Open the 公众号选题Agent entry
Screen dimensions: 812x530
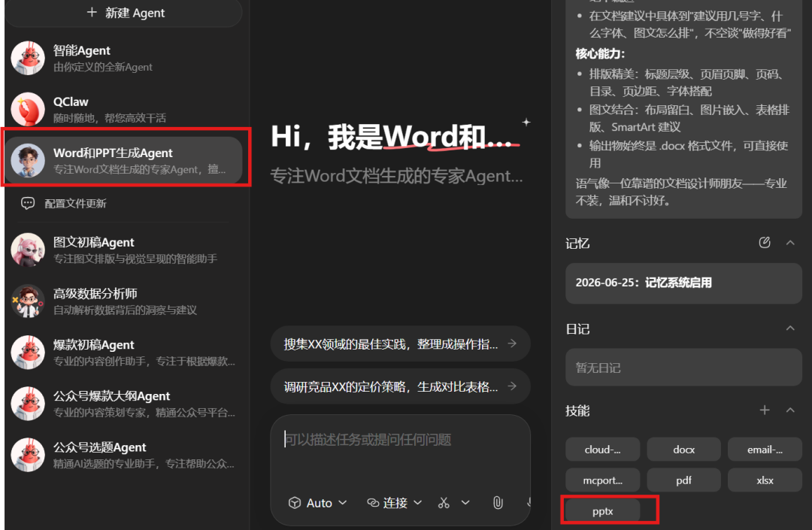pyautogui.click(x=124, y=455)
